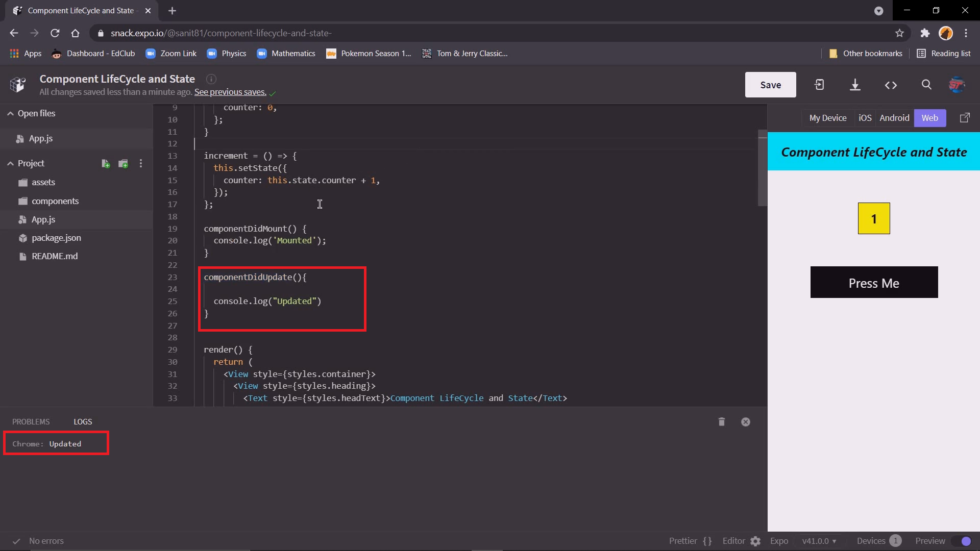The image size is (980, 551).
Task: Create a new file in the Project panel
Action: (105, 163)
